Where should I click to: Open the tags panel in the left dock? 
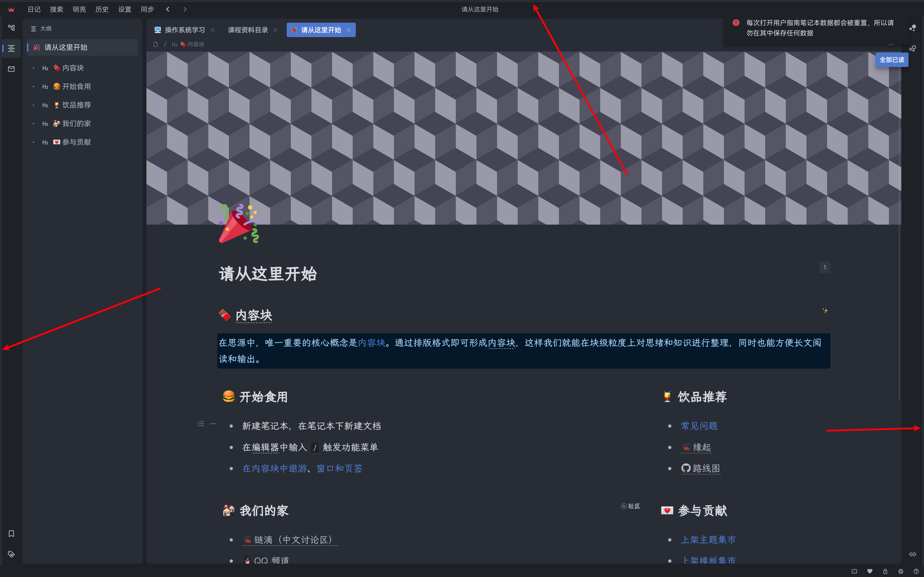pos(11,554)
